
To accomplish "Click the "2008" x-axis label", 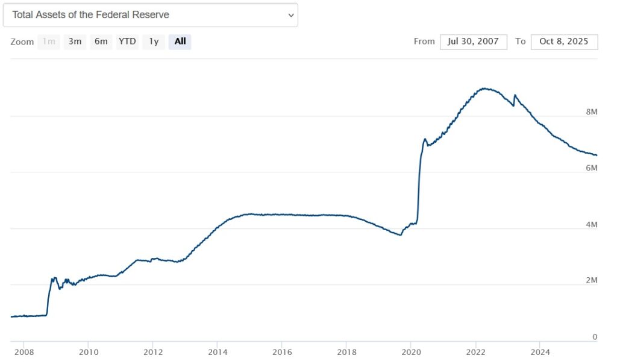I will [25, 351].
